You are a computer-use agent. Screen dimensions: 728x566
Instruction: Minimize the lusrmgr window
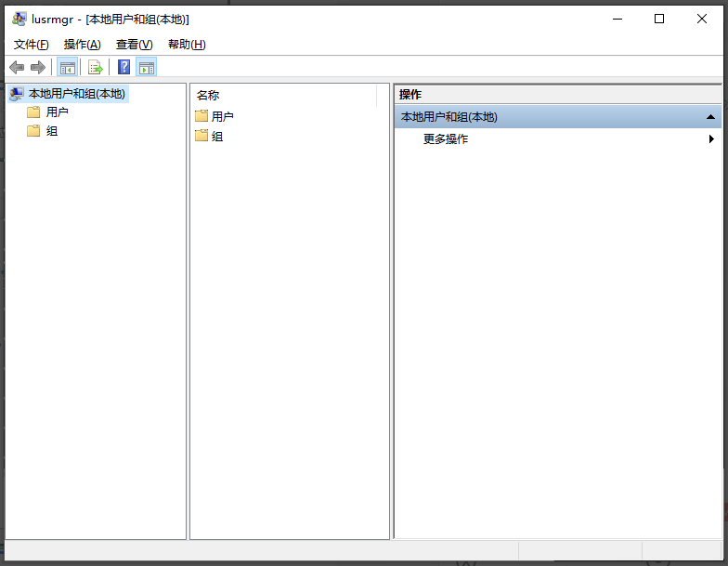(x=617, y=19)
